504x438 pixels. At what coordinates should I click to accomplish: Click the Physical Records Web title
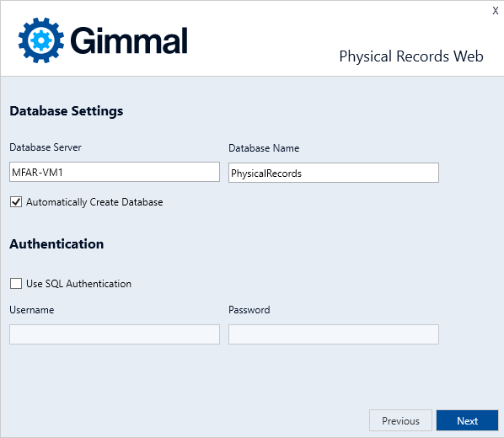[x=411, y=56]
